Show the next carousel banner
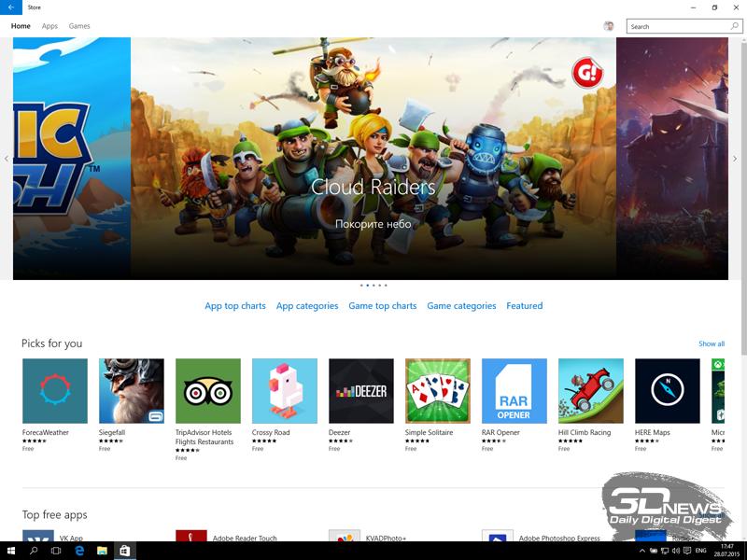 click(x=735, y=159)
